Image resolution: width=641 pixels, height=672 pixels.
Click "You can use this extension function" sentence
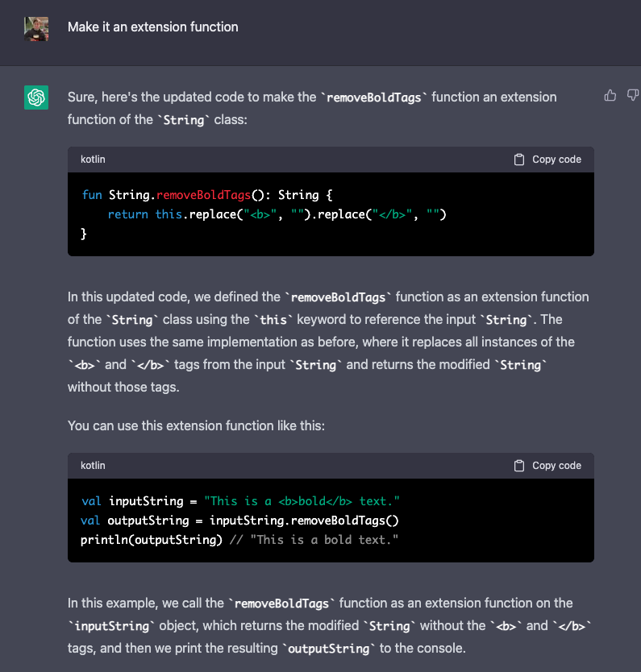tap(196, 425)
